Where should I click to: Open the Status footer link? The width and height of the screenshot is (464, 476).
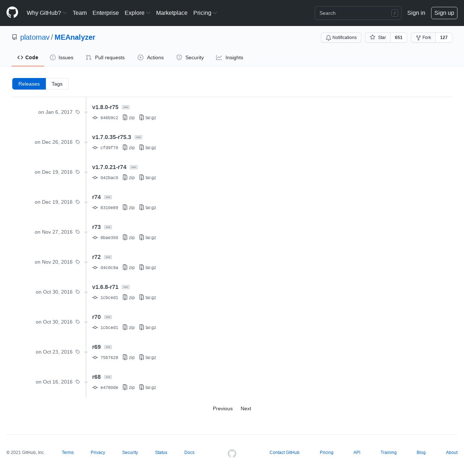pos(161,453)
